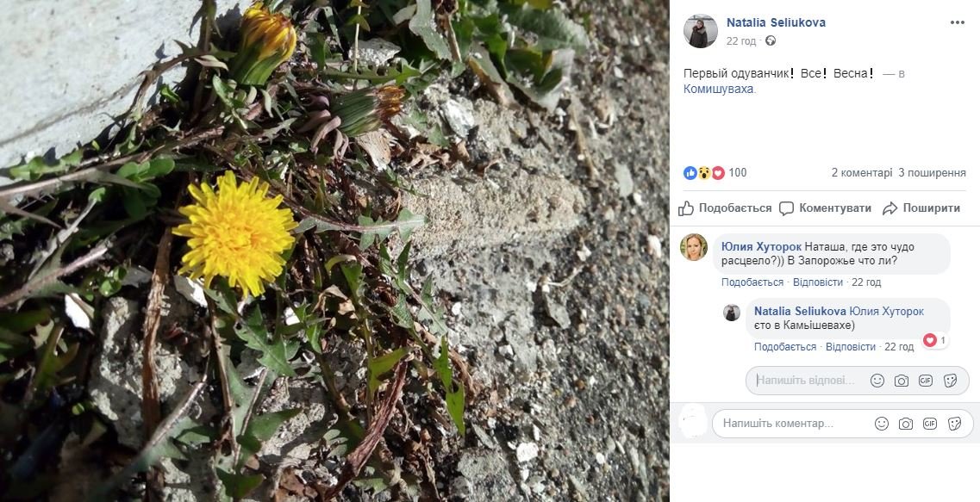View who reacted via the 100 reactions count
Screen dimensions: 980x502
(737, 173)
